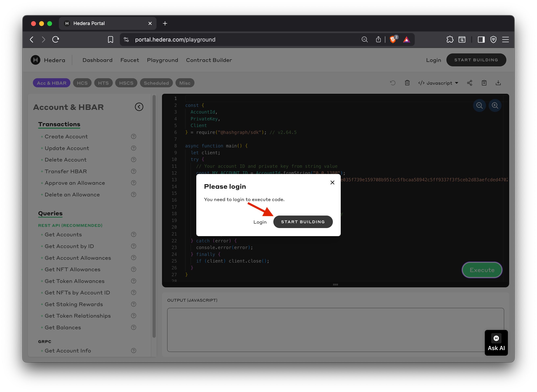Viewport: 537px width, 392px height.
Task: Click the undo/reset code icon
Action: pyautogui.click(x=393, y=83)
